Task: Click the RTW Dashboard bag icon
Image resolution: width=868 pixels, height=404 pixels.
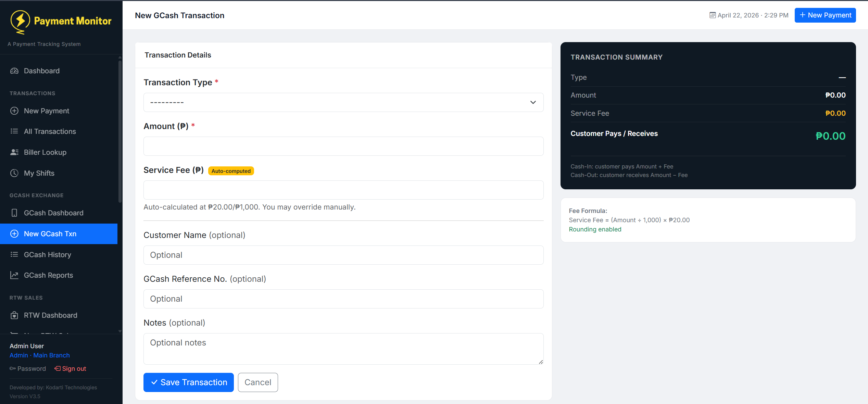Action: (14, 315)
